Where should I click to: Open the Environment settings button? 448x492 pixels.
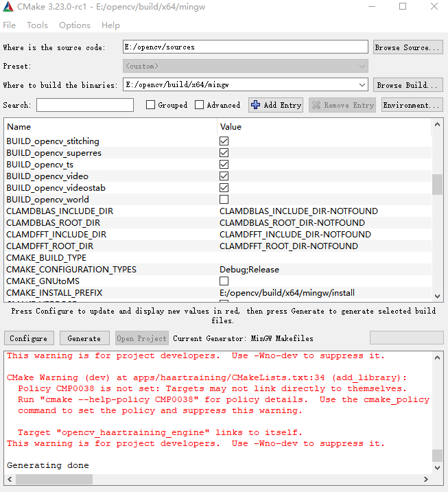point(412,105)
